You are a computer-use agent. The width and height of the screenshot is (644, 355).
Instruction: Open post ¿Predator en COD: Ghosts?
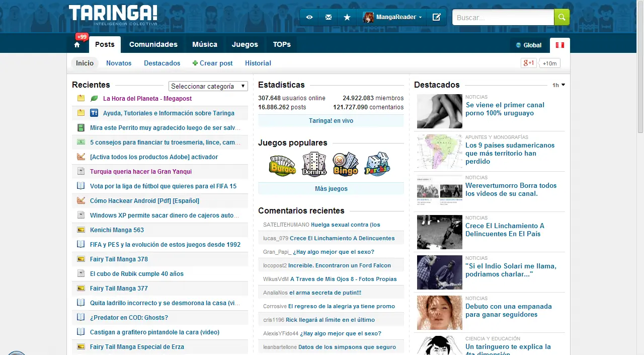tap(129, 318)
